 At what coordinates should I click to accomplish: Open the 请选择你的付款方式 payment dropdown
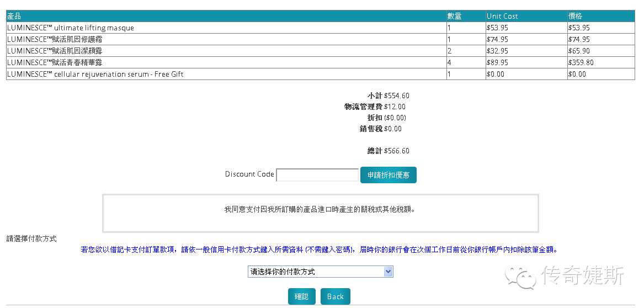tap(321, 272)
